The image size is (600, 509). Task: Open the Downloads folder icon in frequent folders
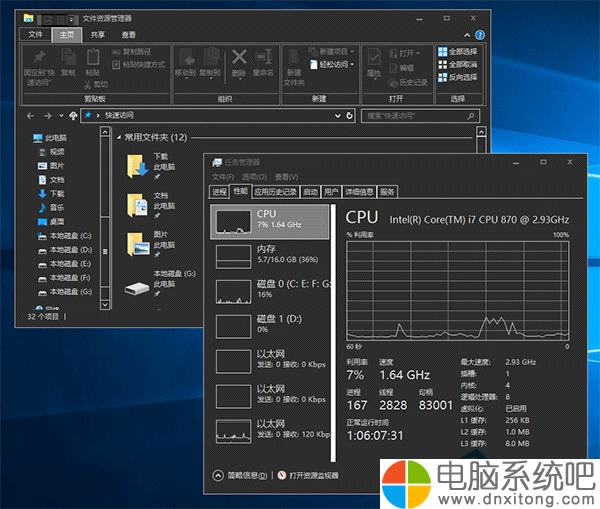pos(137,166)
